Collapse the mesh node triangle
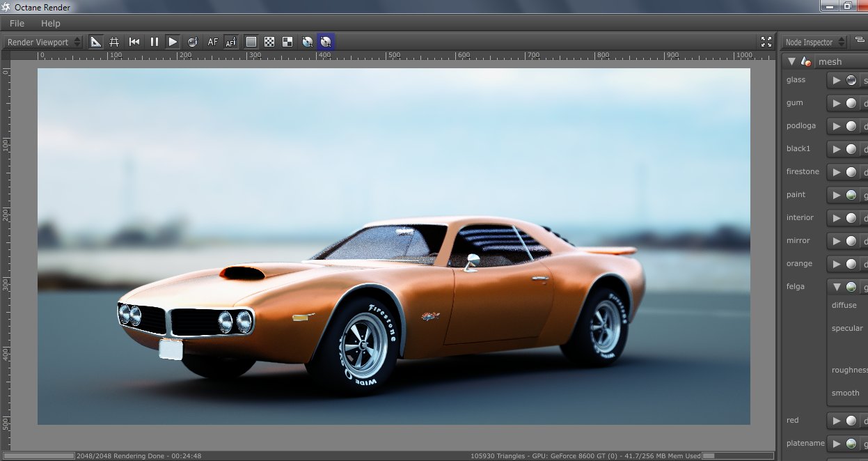 point(791,61)
